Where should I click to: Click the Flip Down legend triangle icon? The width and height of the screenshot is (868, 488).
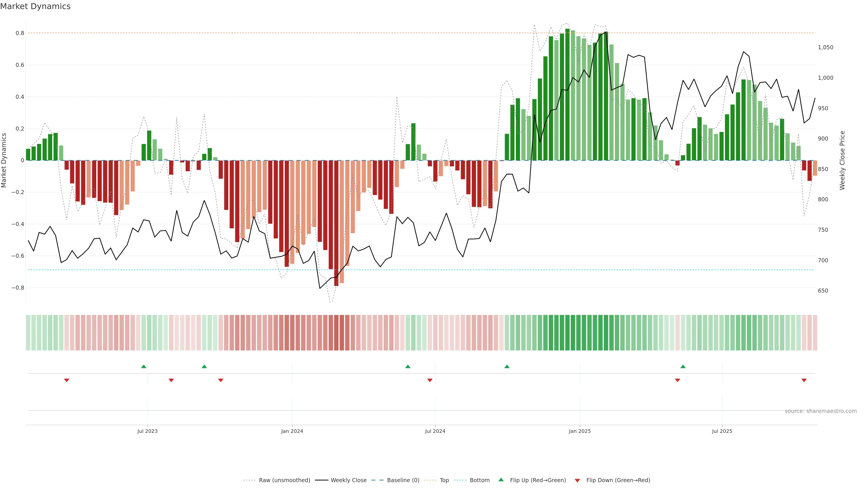577,480
